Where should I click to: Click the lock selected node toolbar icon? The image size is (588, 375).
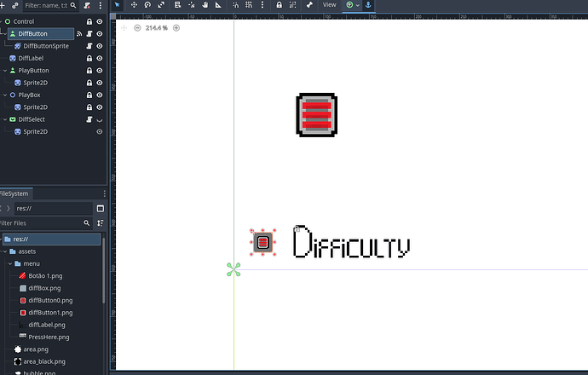pyautogui.click(x=279, y=5)
